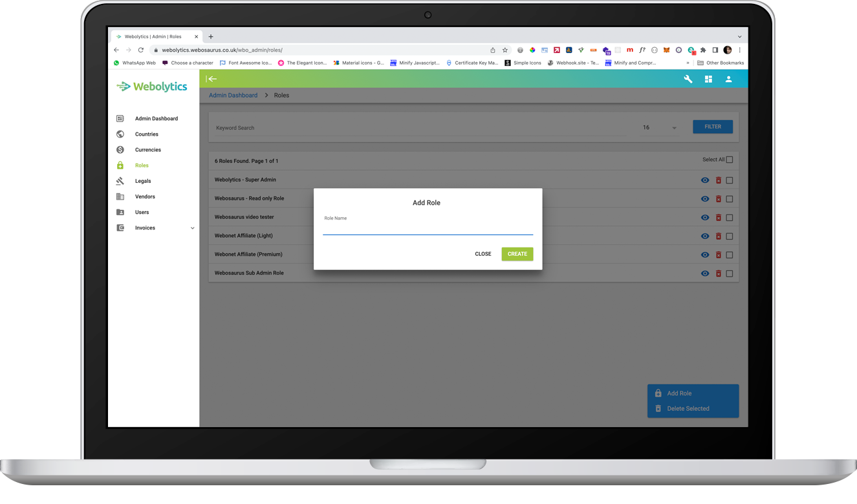Collapse sidebar with the arrow icon

coord(212,79)
